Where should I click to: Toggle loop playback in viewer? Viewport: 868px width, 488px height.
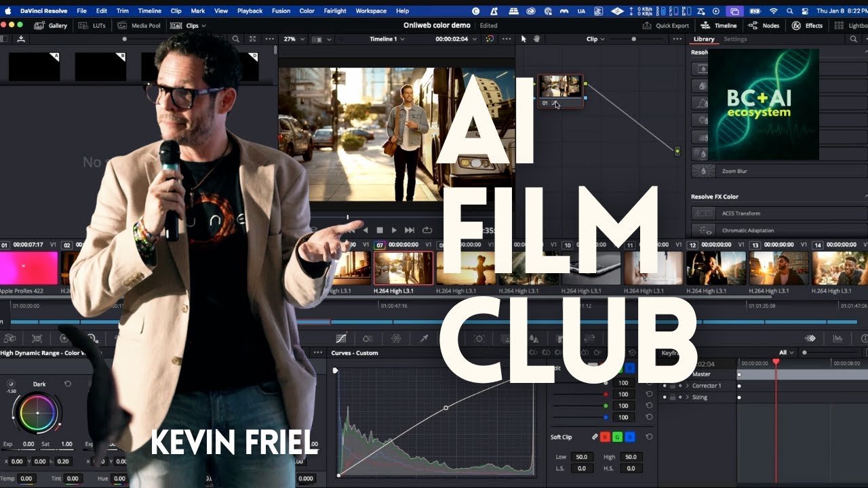click(x=427, y=230)
